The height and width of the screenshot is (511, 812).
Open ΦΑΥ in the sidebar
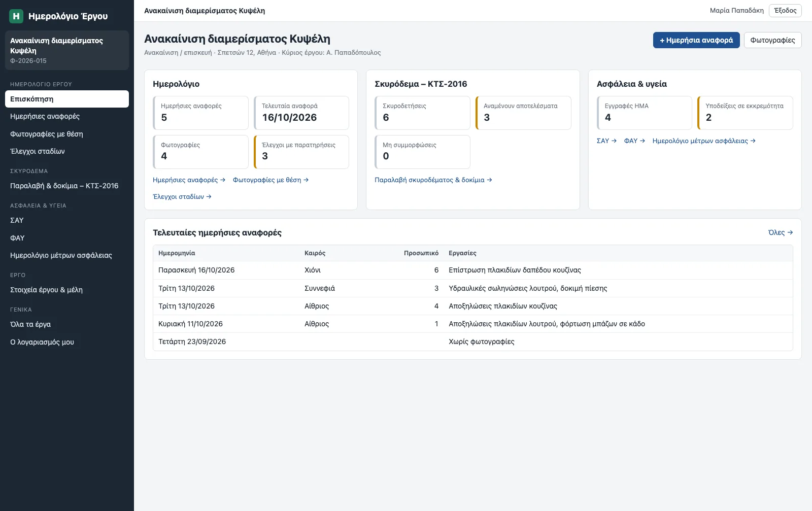[x=67, y=238]
